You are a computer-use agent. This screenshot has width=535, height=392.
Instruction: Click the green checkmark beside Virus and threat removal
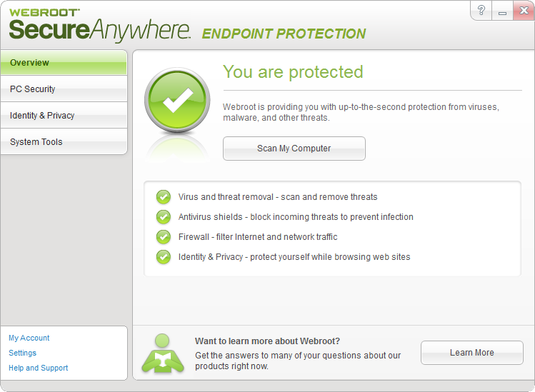(164, 197)
